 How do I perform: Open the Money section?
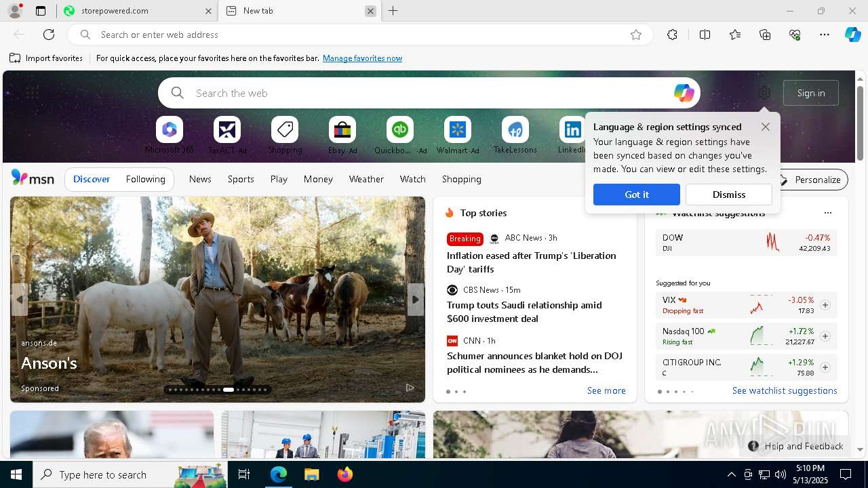(318, 179)
